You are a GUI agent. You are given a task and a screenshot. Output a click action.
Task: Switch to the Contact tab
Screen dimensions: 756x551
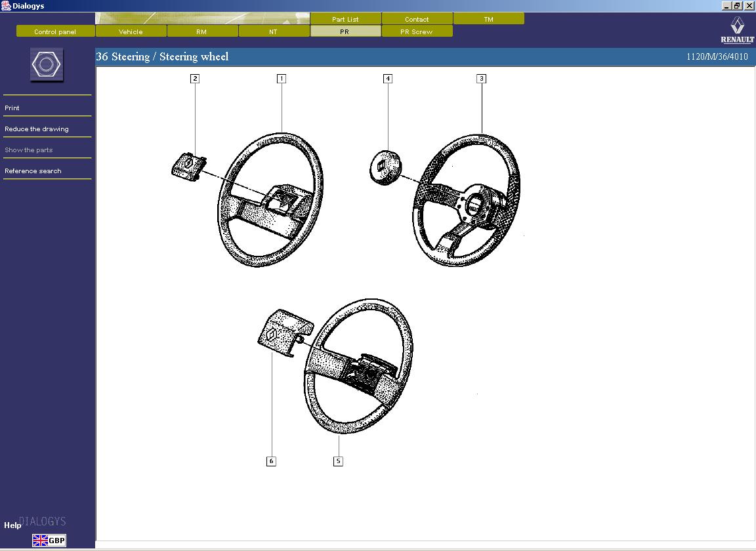417,19
